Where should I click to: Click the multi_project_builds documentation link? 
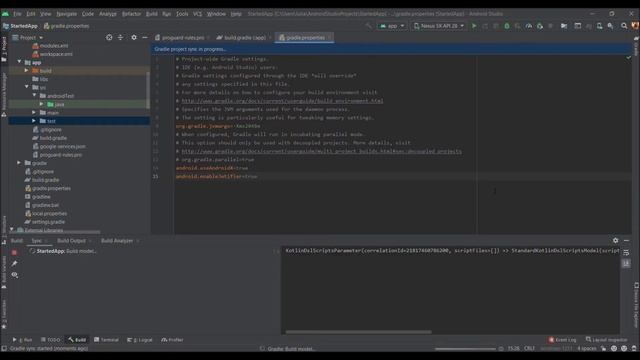pos(322,151)
